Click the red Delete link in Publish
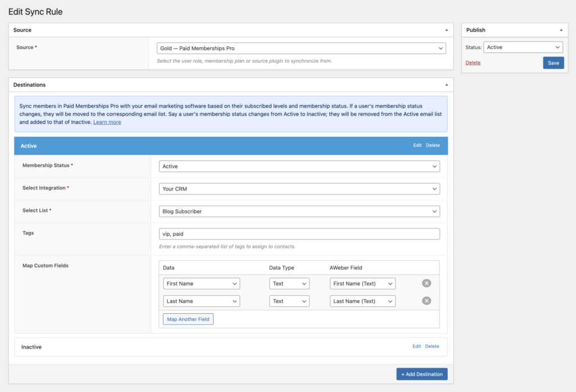The width and height of the screenshot is (576, 392). point(472,63)
